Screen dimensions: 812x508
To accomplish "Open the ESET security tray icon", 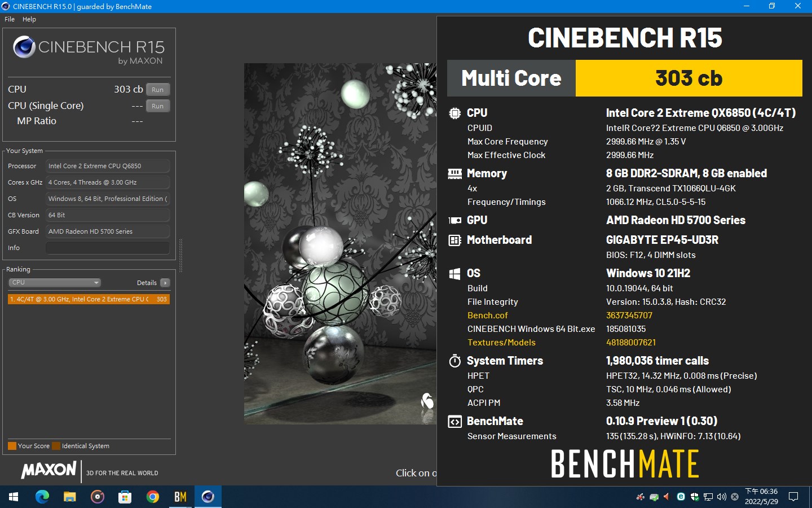I will point(681,497).
